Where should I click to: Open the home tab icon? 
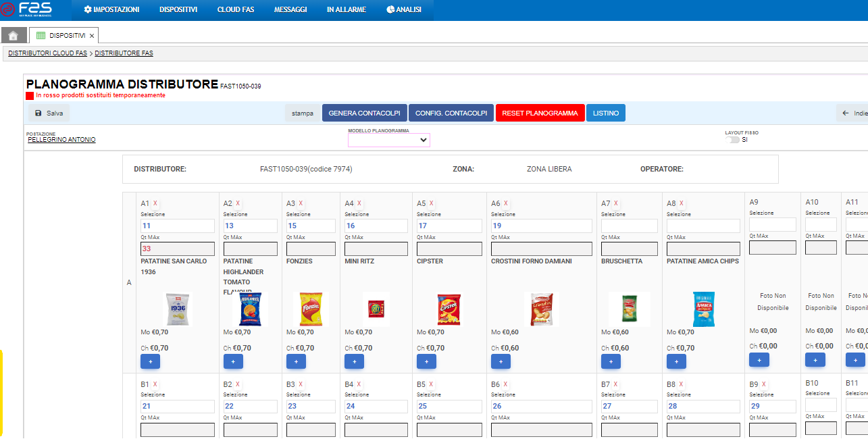14,36
